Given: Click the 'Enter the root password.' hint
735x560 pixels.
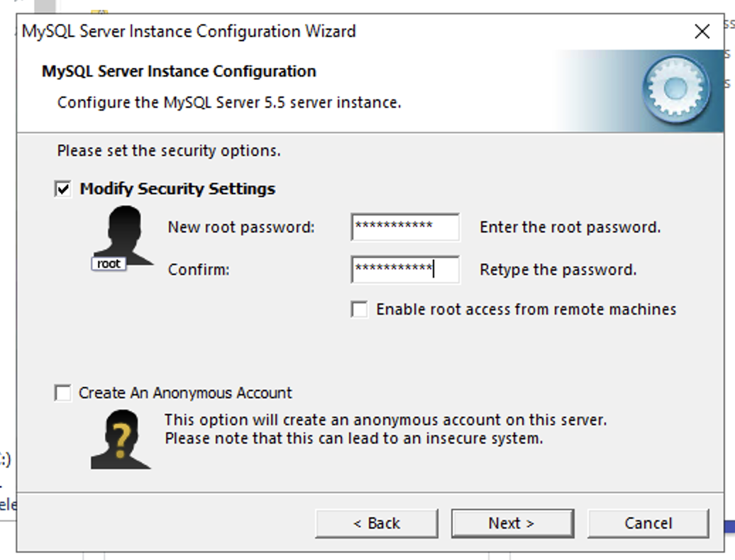Looking at the screenshot, I should (x=570, y=227).
